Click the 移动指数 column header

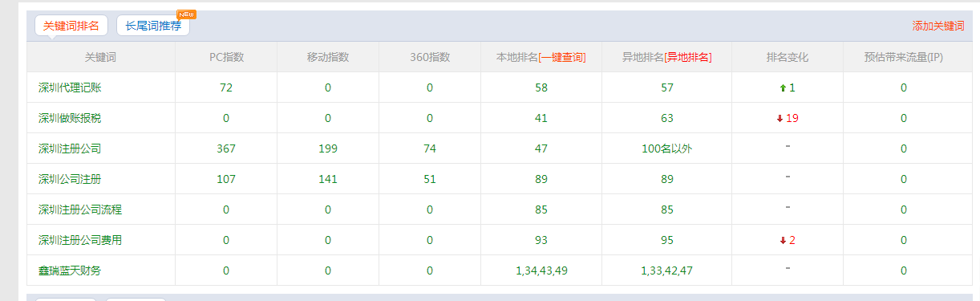click(328, 57)
